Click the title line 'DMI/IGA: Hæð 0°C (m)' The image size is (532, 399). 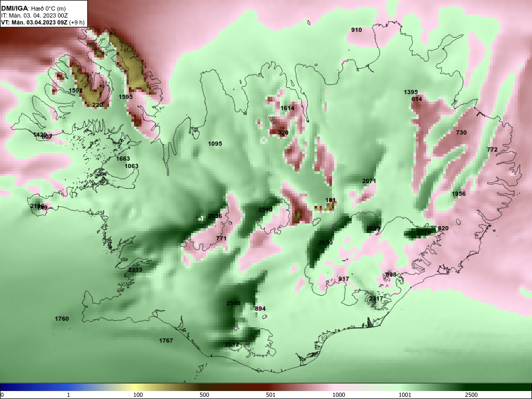(33, 9)
